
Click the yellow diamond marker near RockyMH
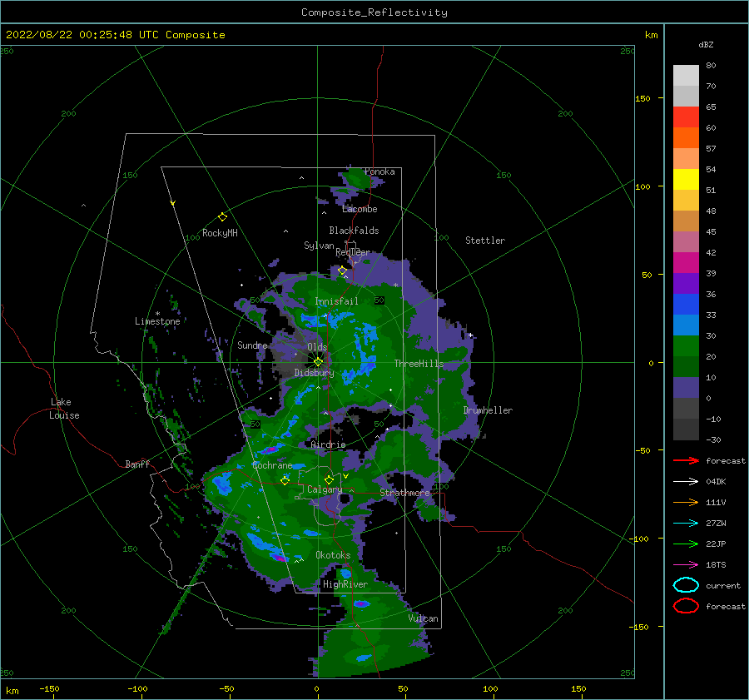point(222,217)
